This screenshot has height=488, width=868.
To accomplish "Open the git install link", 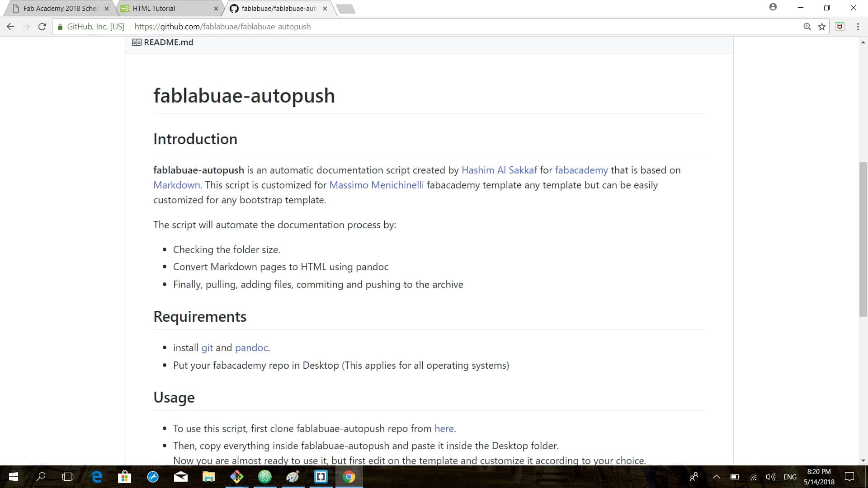I will pyautogui.click(x=207, y=348).
